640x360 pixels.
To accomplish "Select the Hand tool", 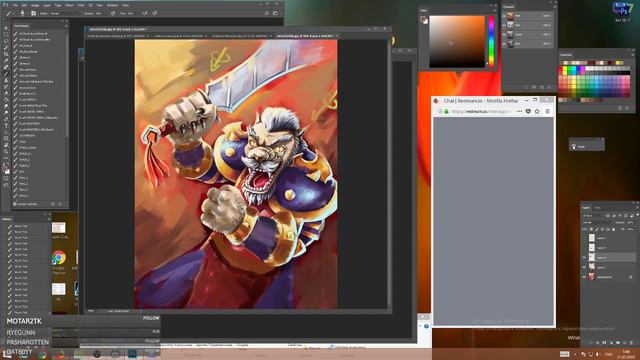I will point(6,144).
